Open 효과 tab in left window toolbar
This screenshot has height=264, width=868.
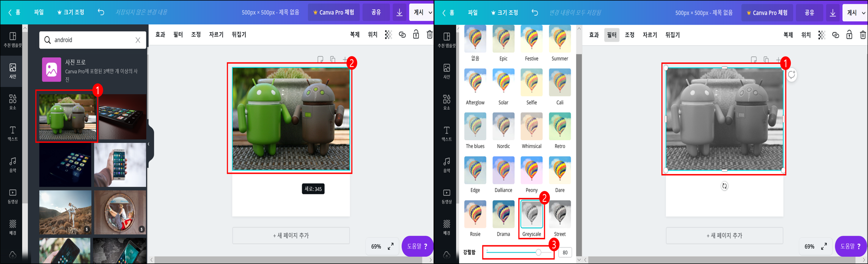pos(160,35)
